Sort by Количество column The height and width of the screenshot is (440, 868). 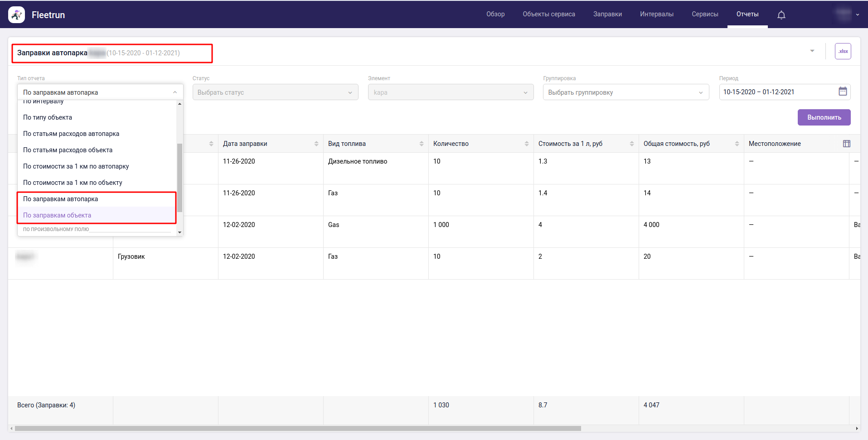click(x=526, y=144)
